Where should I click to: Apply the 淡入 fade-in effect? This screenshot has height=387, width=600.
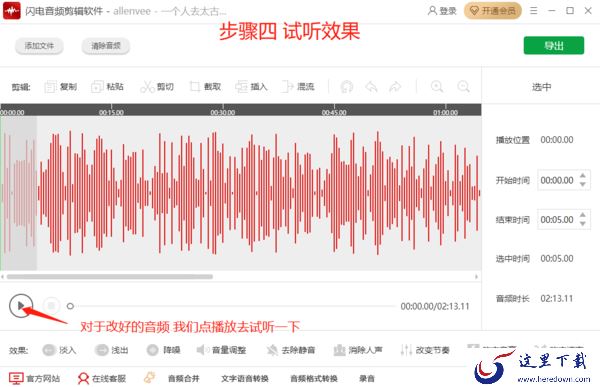[59, 350]
